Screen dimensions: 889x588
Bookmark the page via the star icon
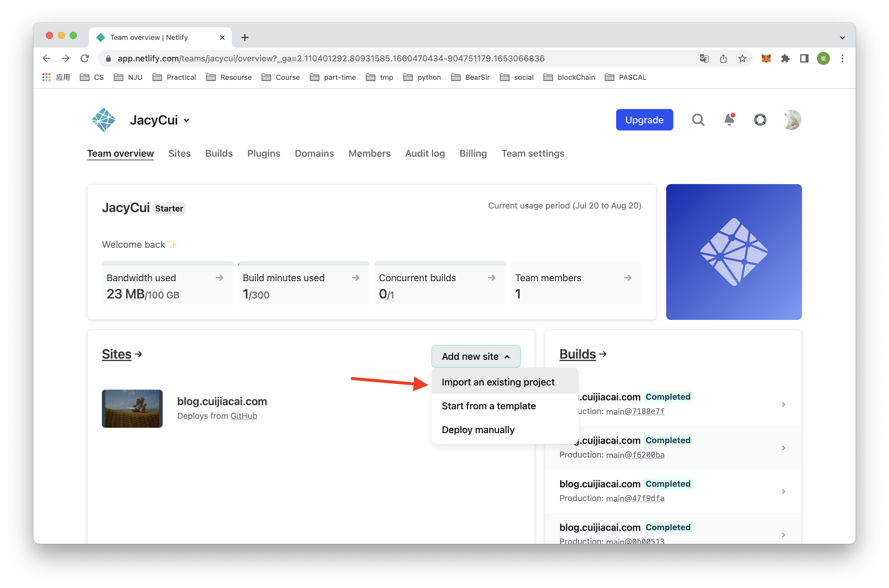[742, 58]
